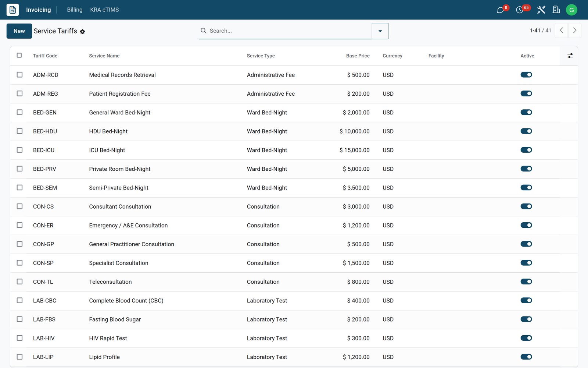Open the company switcher building icon
The width and height of the screenshot is (588, 368).
point(556,10)
